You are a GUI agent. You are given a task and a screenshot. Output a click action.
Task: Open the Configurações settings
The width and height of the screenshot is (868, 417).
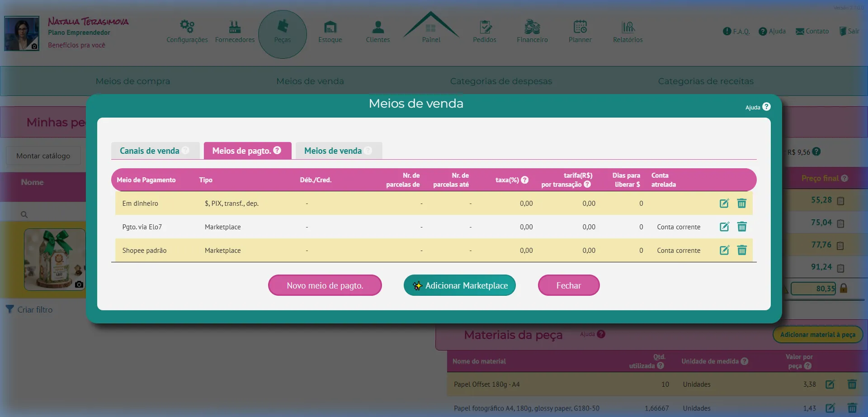click(187, 31)
